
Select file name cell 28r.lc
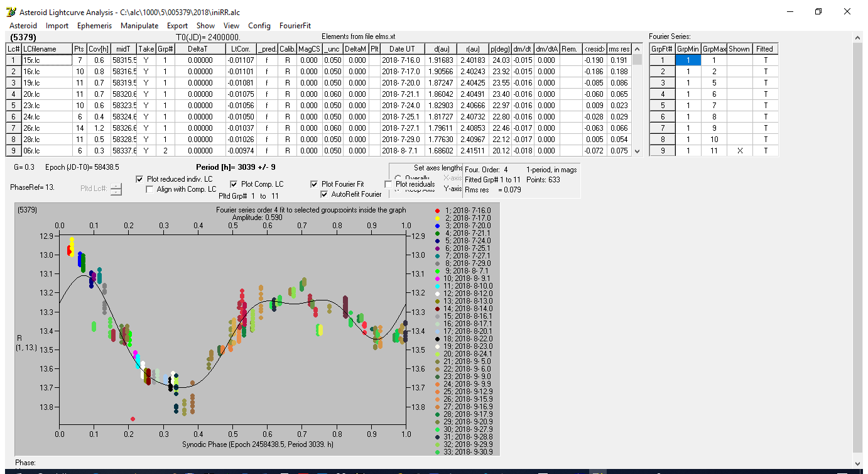46,140
